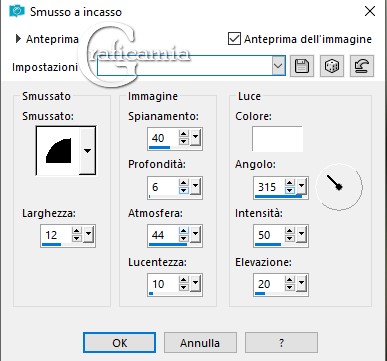This screenshot has height=361, width=387.
Task: Open the Angolo slider dropdown arrow
Action: click(301, 186)
